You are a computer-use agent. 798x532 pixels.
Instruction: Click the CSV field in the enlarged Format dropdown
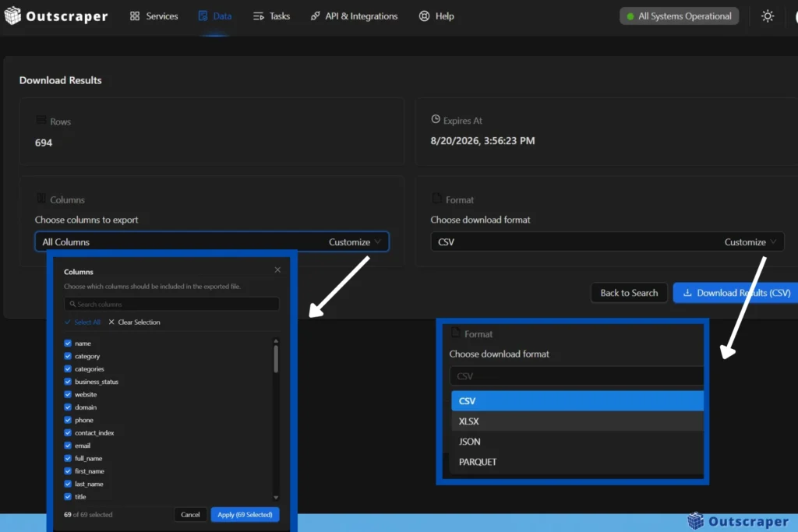[x=576, y=376]
